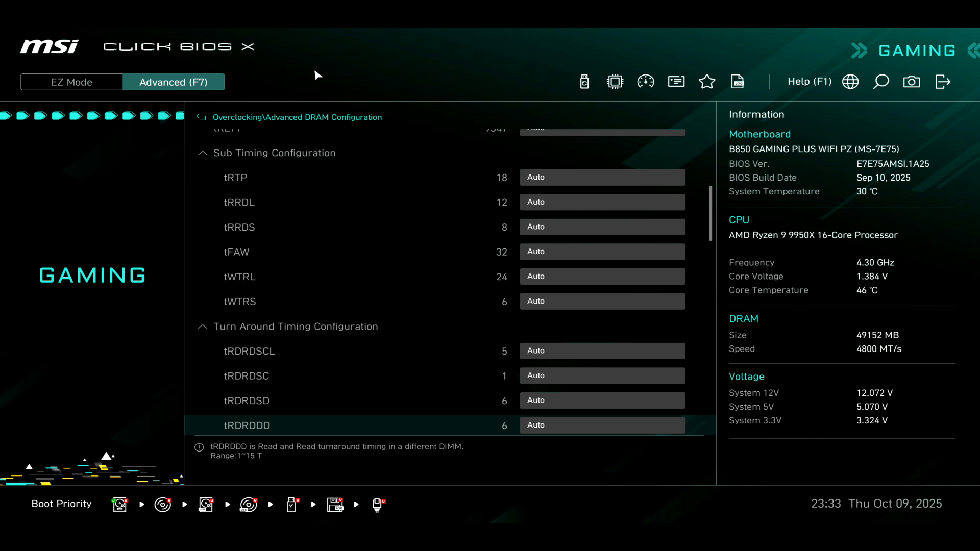Collapse Sub Timing Configuration section

203,153
